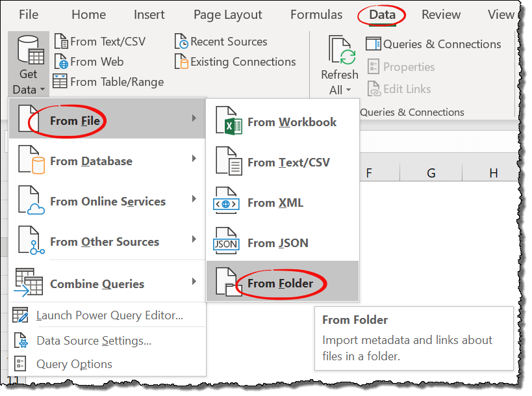Image resolution: width=532 pixels, height=396 pixels.
Task: Click the From Text/CSV ribbon icon
Action: pyautogui.click(x=61, y=42)
